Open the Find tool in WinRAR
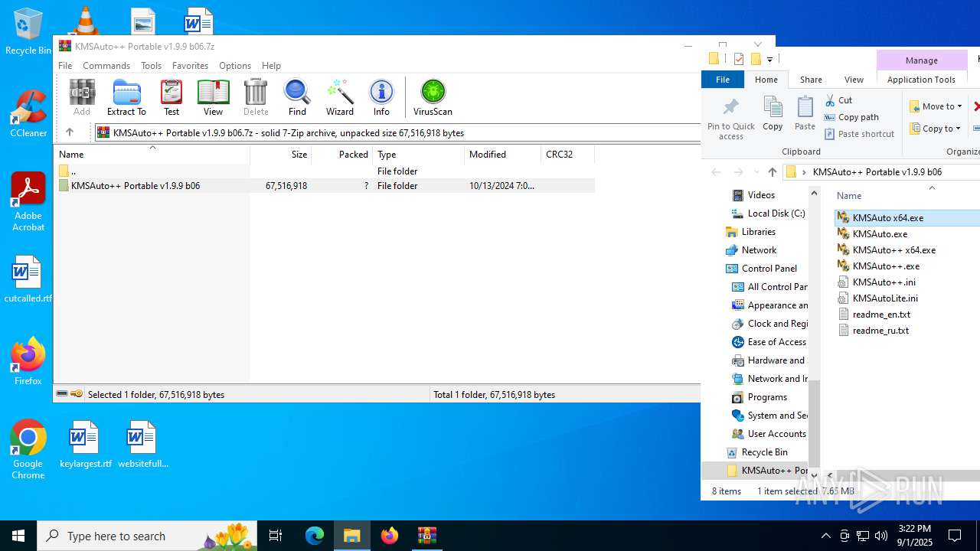980x551 pixels. 297,97
